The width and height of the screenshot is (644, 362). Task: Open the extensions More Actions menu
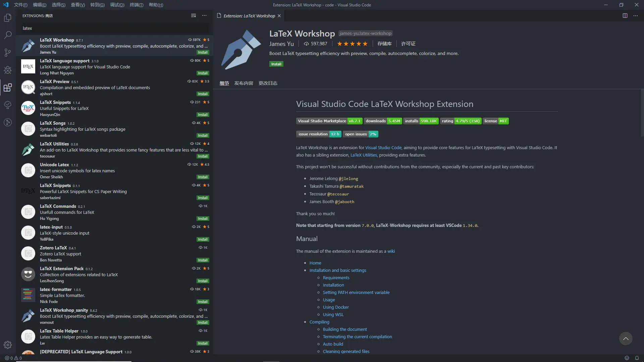coord(205,15)
